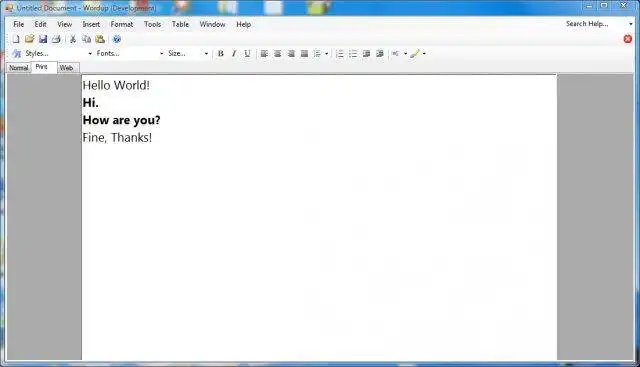
Task: Click the Styles icon left of Styles box
Action: click(16, 53)
